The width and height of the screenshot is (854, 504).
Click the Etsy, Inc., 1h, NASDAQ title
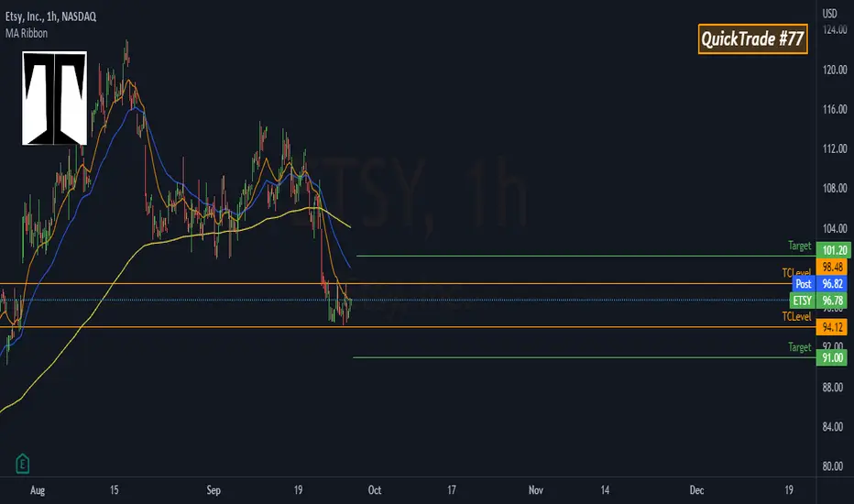(50, 16)
